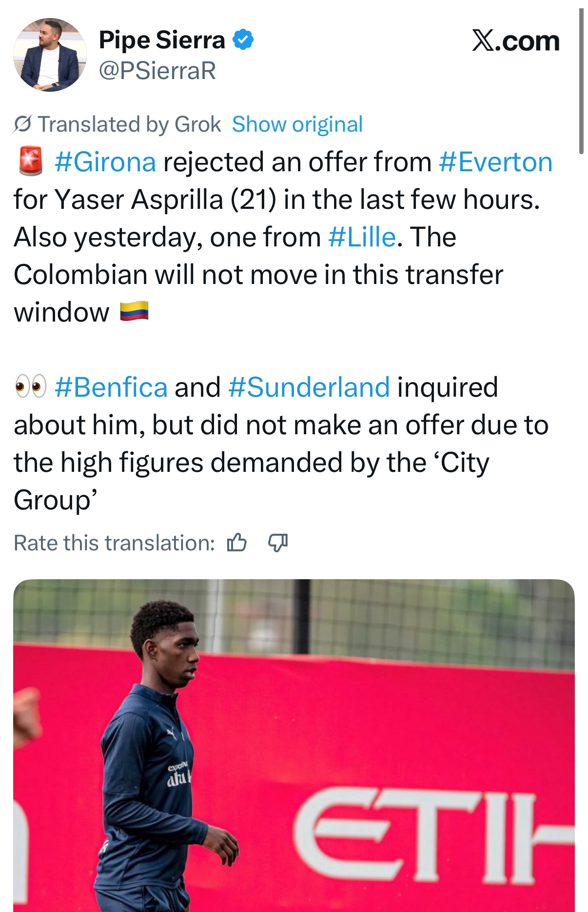Click the Translated by Grok label
Viewport: 588px width, 912px height.
tap(129, 124)
